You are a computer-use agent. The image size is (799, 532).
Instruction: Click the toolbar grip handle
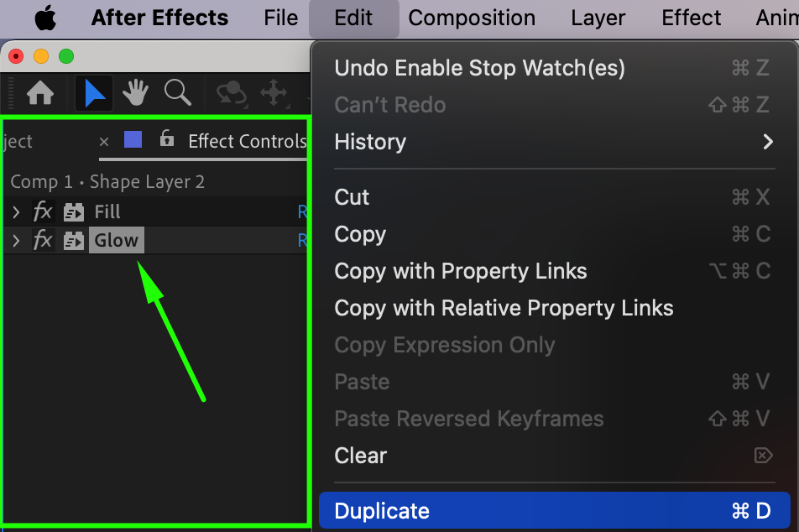point(11,93)
